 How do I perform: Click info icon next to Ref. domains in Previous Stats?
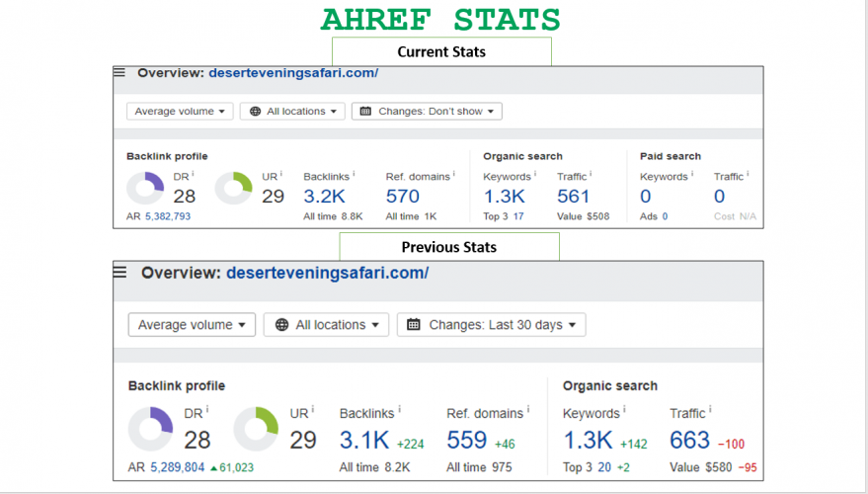click(528, 410)
